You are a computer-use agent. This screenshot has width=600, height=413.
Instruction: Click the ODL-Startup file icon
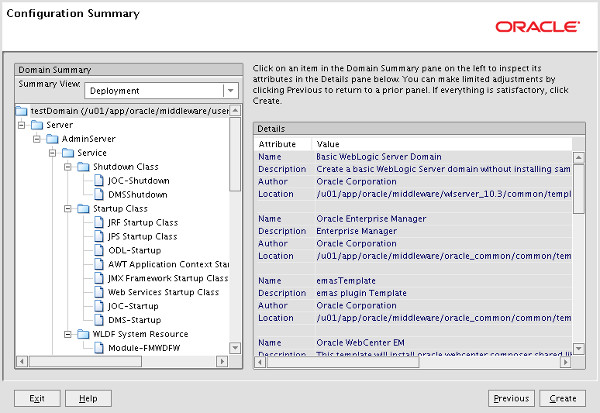pos(99,250)
